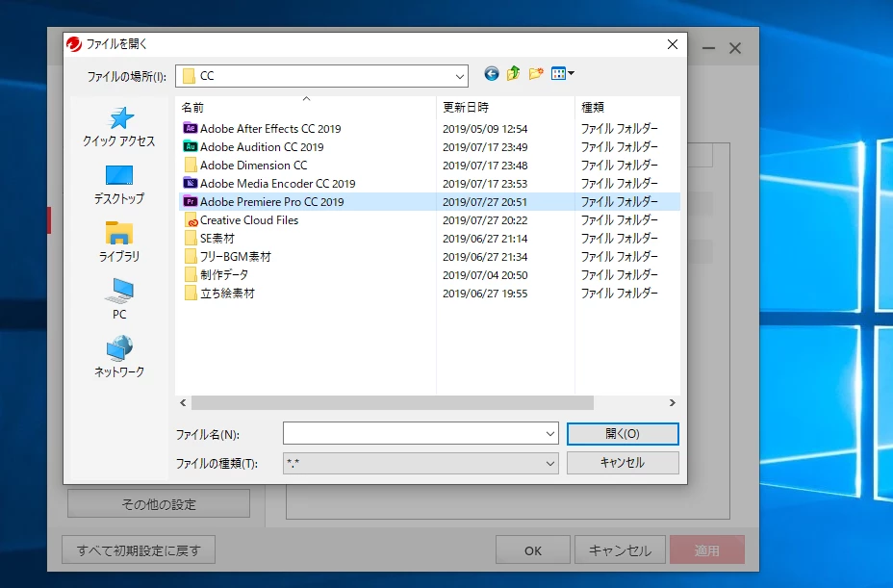Select the SE素材 folder name
This screenshot has height=588, width=893.
point(217,238)
